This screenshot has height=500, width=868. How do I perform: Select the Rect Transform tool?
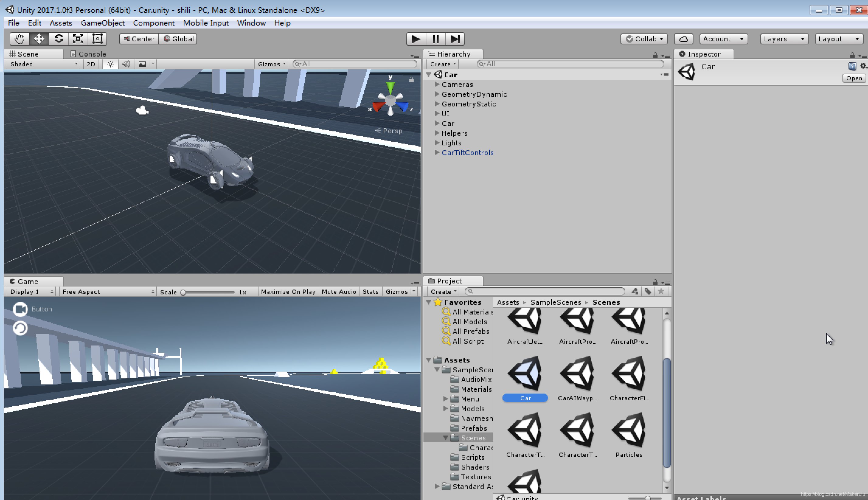[x=98, y=39]
